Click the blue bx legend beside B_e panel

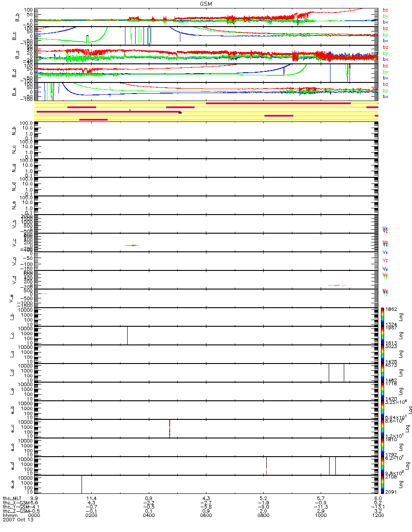pyautogui.click(x=385, y=97)
